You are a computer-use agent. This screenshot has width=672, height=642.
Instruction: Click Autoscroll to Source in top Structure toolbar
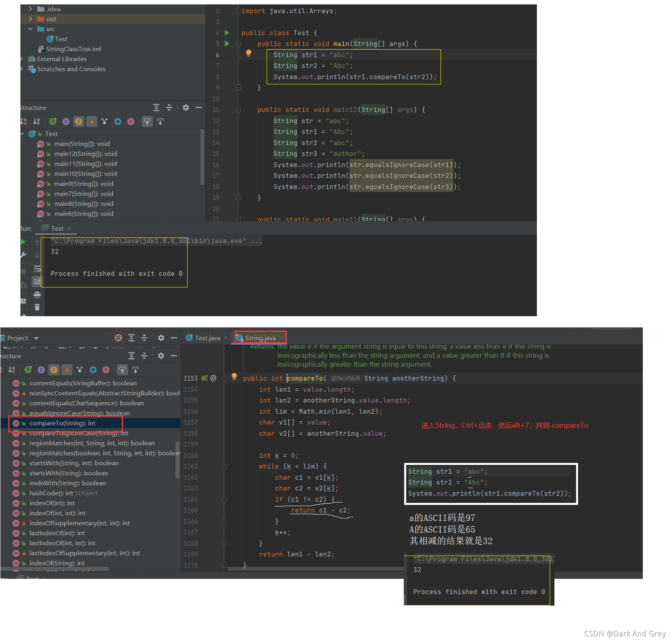(147, 122)
